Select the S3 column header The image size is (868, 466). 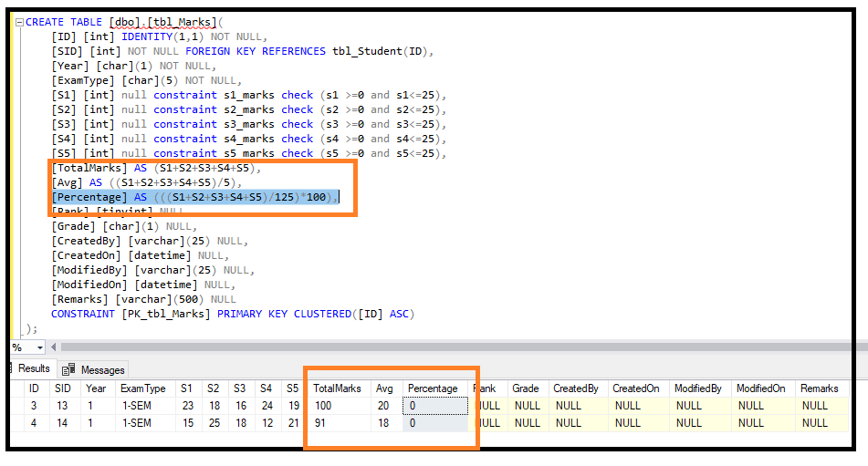(x=239, y=388)
